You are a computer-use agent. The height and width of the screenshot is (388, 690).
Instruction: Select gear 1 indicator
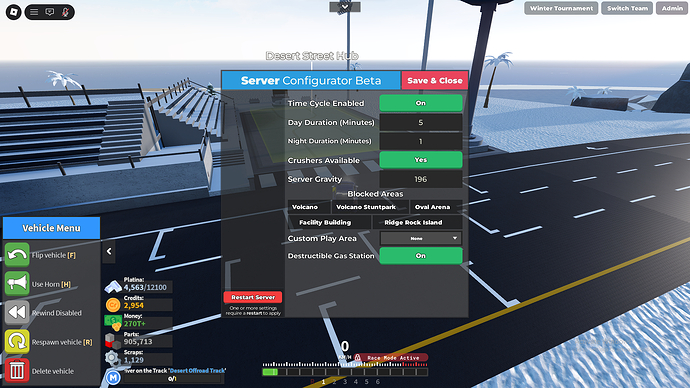pos(323,382)
